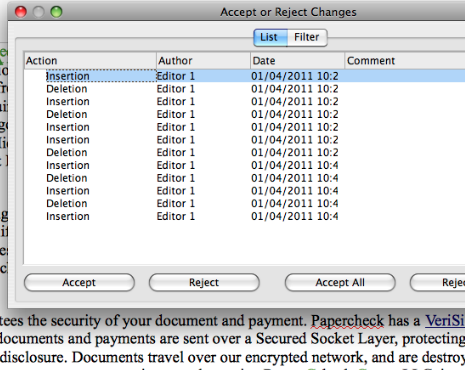465x370 pixels.
Task: Click the Reject button
Action: (x=204, y=282)
